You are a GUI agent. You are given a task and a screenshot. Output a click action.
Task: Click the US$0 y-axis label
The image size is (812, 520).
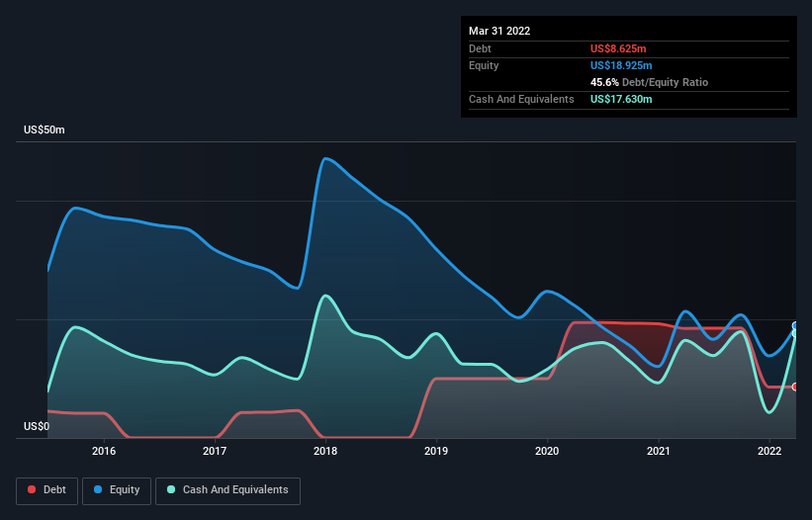click(37, 426)
